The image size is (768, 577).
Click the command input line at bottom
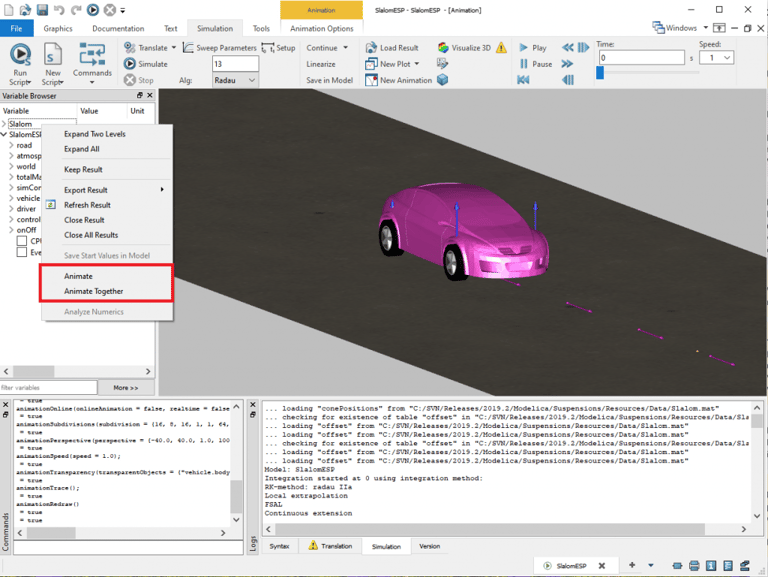128,548
